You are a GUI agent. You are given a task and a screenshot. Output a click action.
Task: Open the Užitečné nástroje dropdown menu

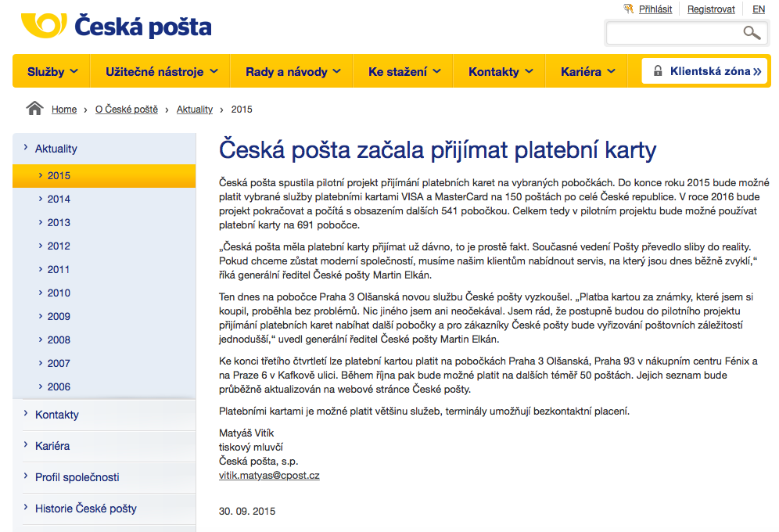[x=161, y=71]
